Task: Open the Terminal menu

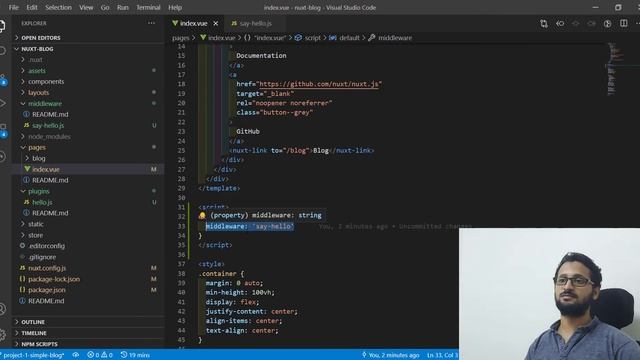Action: tap(148, 7)
